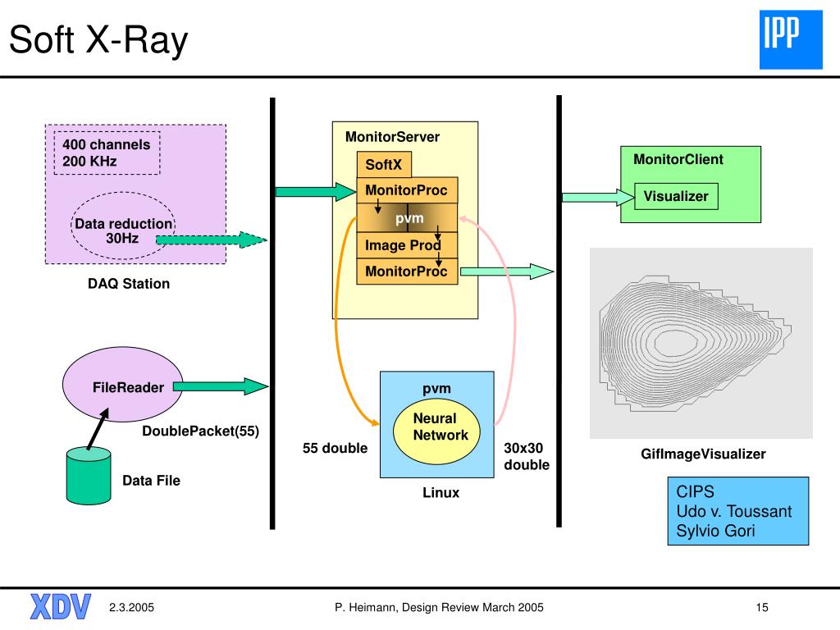Click the Data File label

coord(151,481)
